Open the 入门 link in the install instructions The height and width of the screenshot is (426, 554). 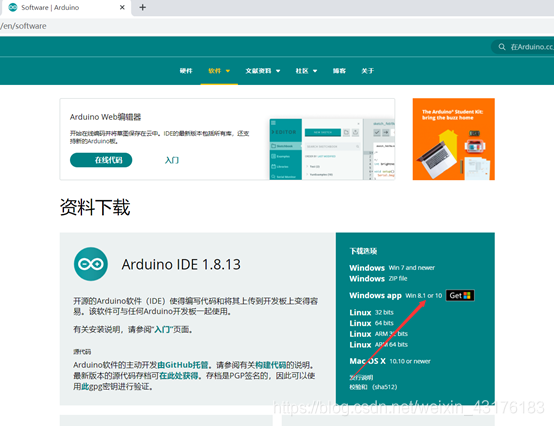164,330
